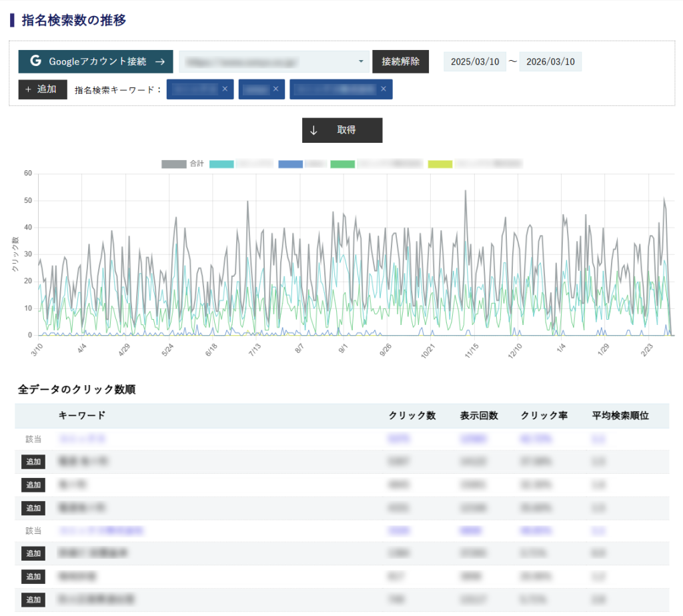Image resolution: width=683 pixels, height=616 pixels.
Task: Toggle the blue legend series
Action: pyautogui.click(x=291, y=164)
